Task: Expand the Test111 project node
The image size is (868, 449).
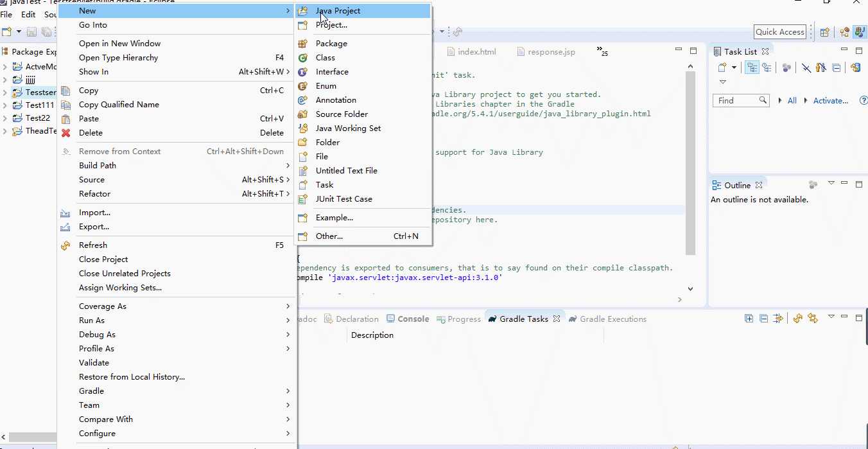Action: [5, 105]
